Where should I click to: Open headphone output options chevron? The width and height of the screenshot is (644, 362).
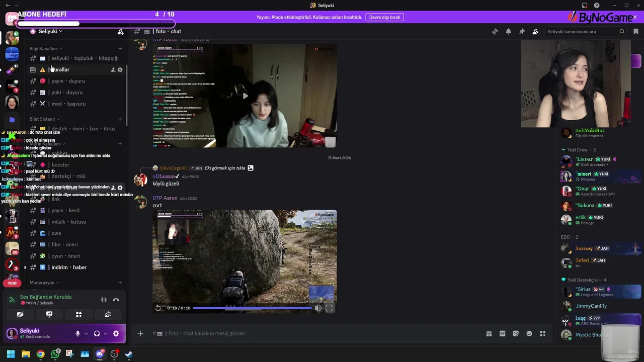[105, 333]
